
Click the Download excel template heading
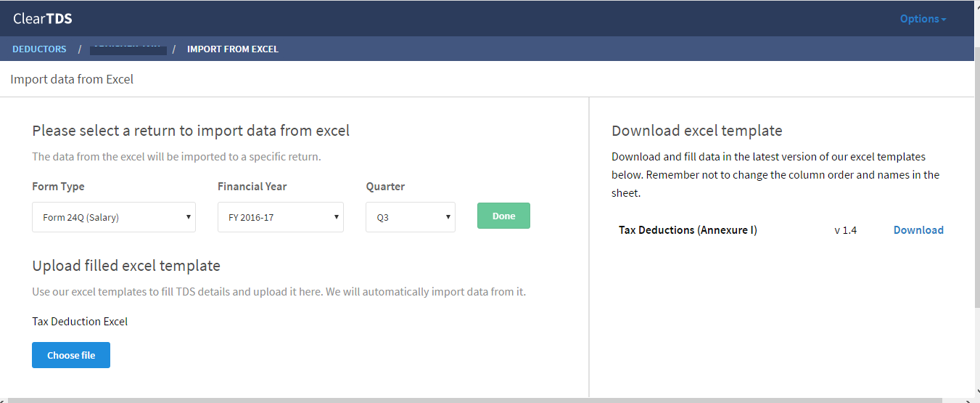[x=696, y=131]
